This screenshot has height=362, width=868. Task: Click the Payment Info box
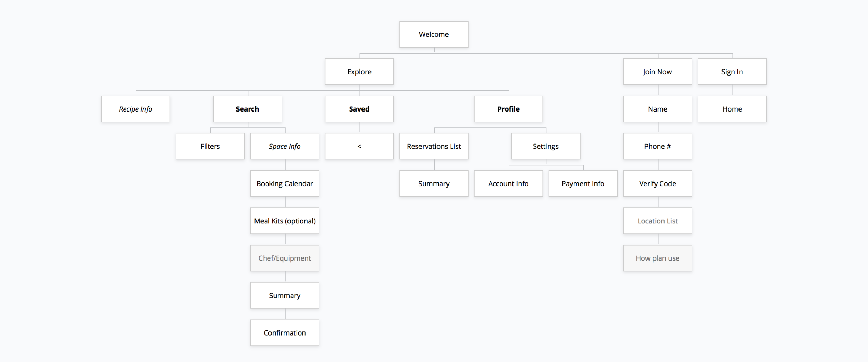[x=583, y=183]
